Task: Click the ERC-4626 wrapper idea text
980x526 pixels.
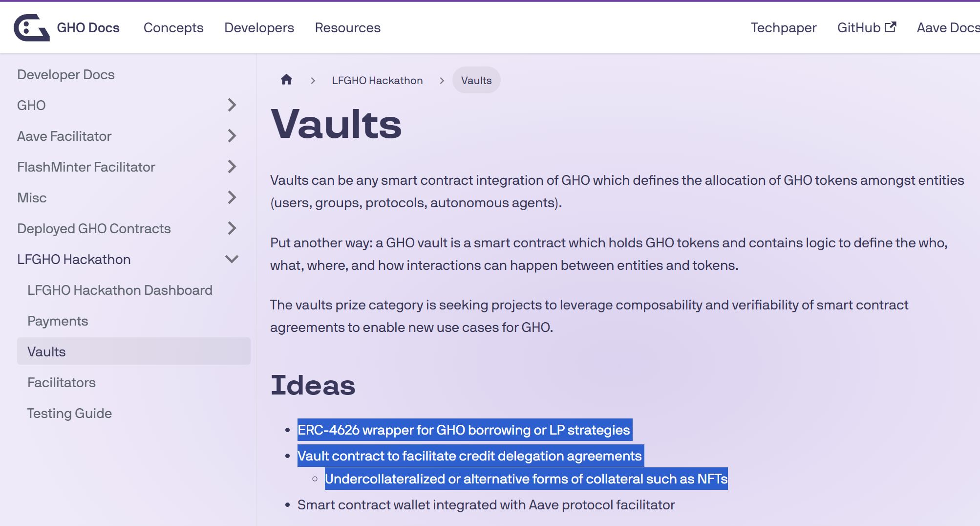Action: tap(464, 430)
